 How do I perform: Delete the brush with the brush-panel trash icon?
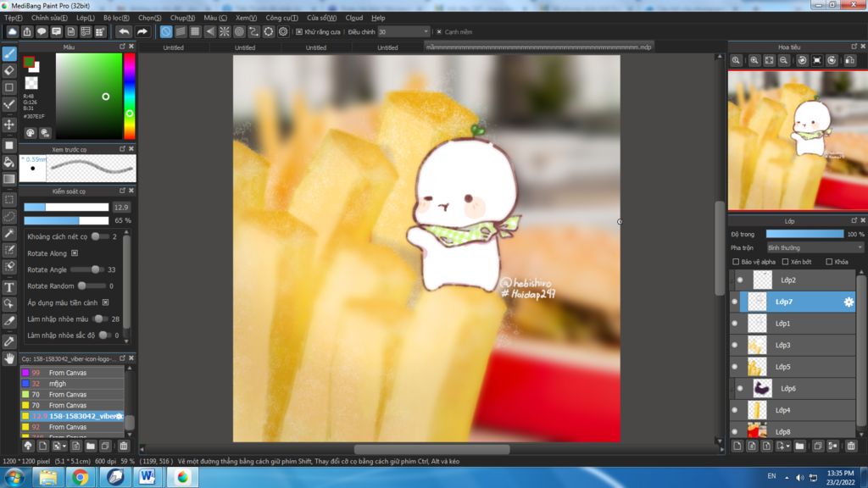point(124,446)
